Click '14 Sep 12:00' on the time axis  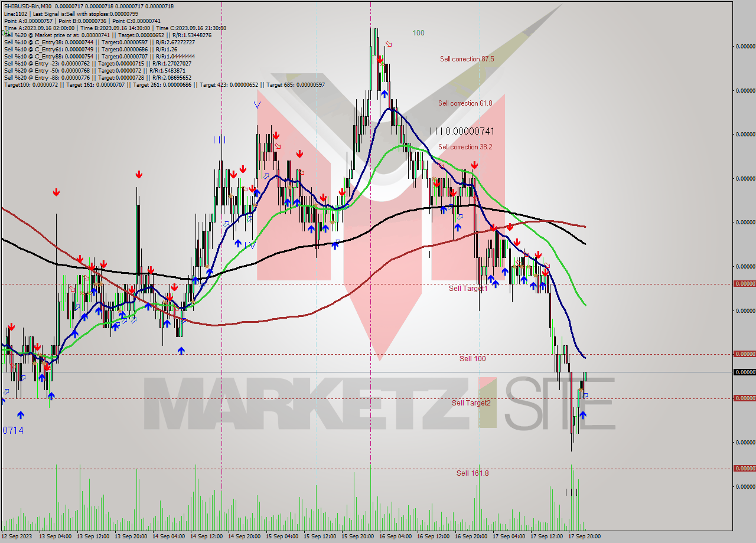tap(207, 537)
